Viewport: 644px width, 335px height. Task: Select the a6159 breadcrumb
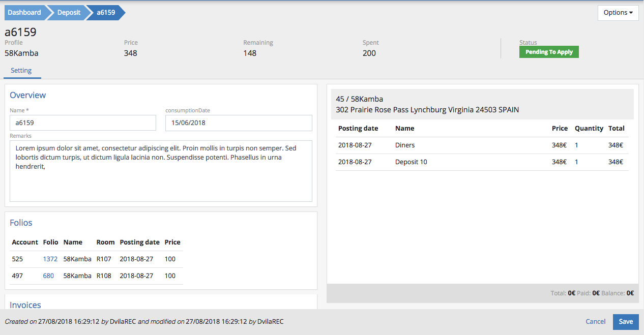pos(106,13)
